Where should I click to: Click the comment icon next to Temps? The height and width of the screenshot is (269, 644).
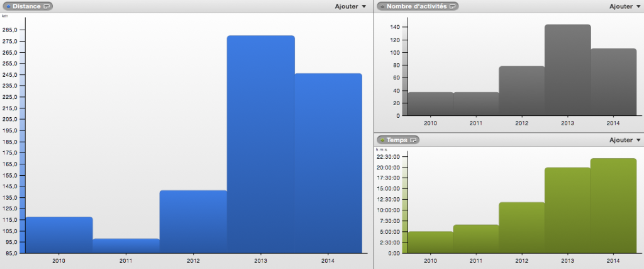tap(414, 140)
